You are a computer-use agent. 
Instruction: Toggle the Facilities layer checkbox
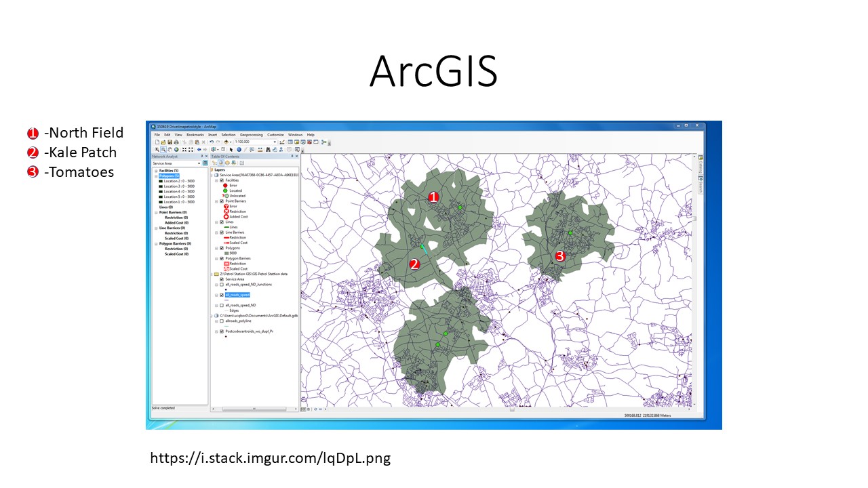click(222, 180)
